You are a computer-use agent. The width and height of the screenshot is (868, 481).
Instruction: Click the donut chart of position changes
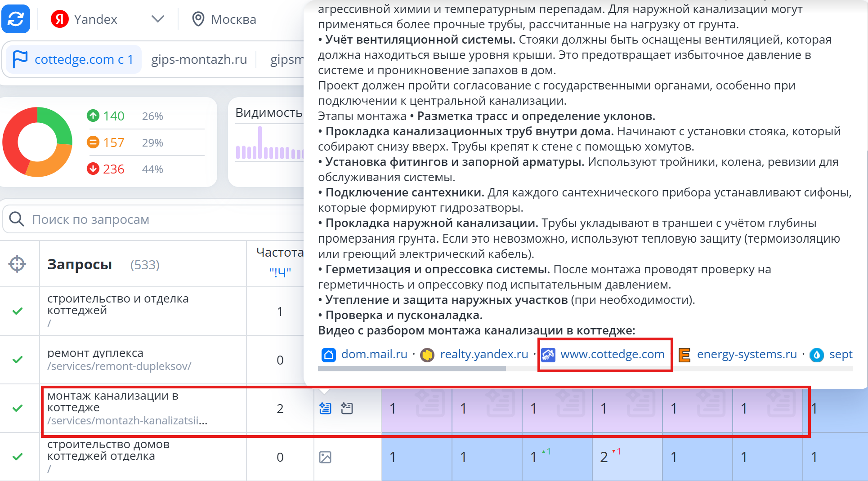point(37,142)
